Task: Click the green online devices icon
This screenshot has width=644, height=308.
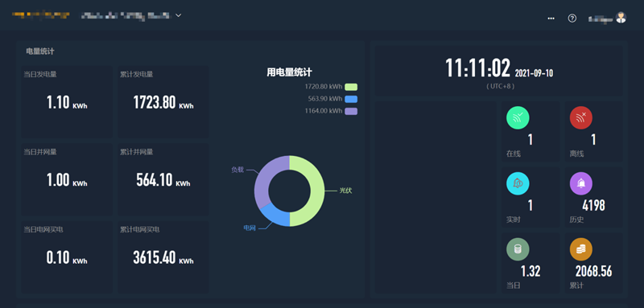Action: [518, 117]
